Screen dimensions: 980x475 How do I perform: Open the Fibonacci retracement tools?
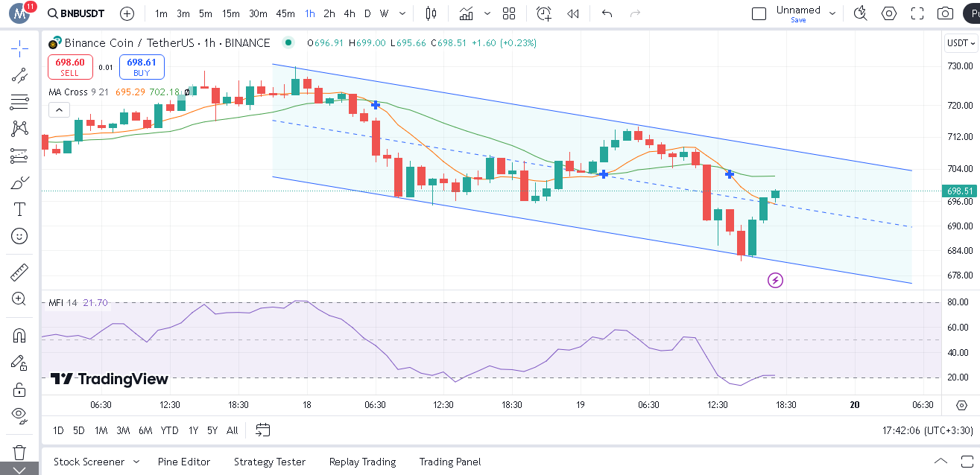click(19, 102)
